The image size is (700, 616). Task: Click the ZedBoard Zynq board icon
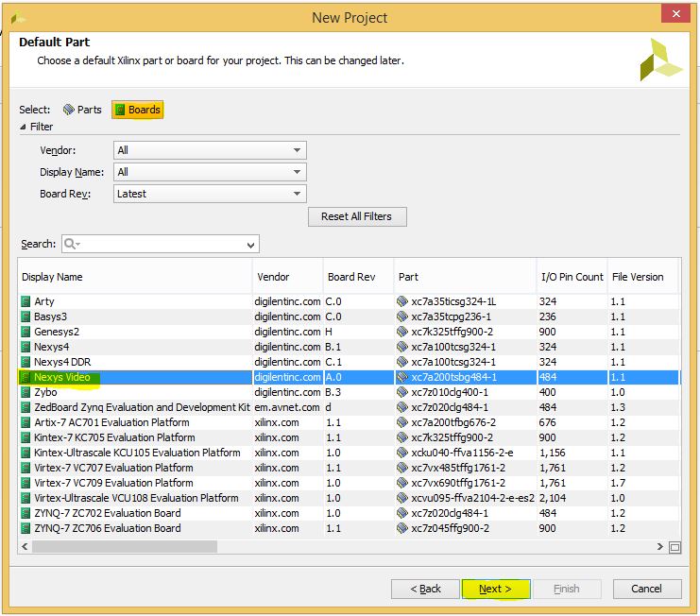click(26, 407)
